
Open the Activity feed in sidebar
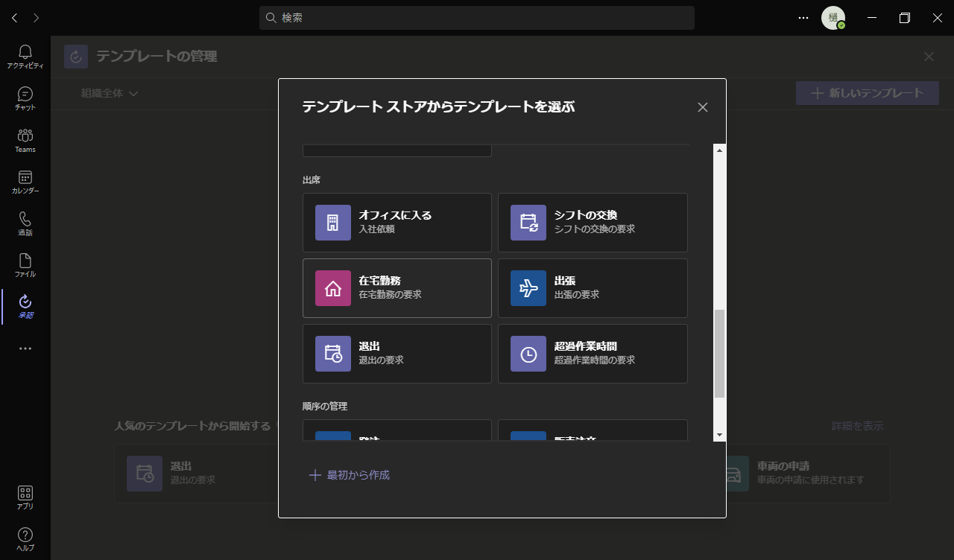[25, 57]
